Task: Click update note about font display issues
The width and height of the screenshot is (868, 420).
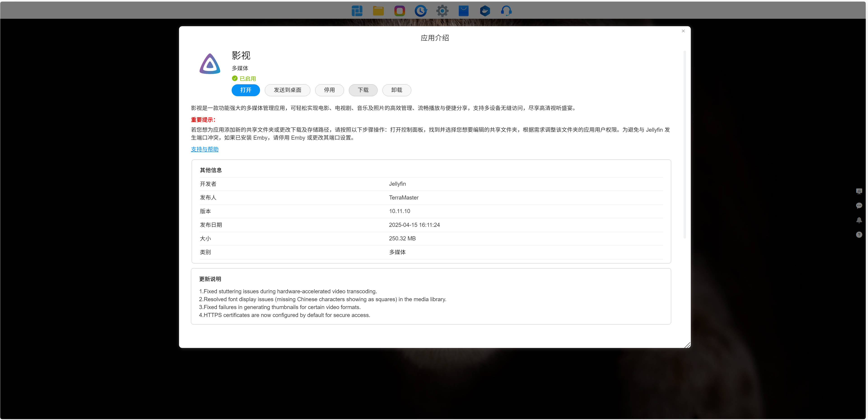Action: [322, 299]
